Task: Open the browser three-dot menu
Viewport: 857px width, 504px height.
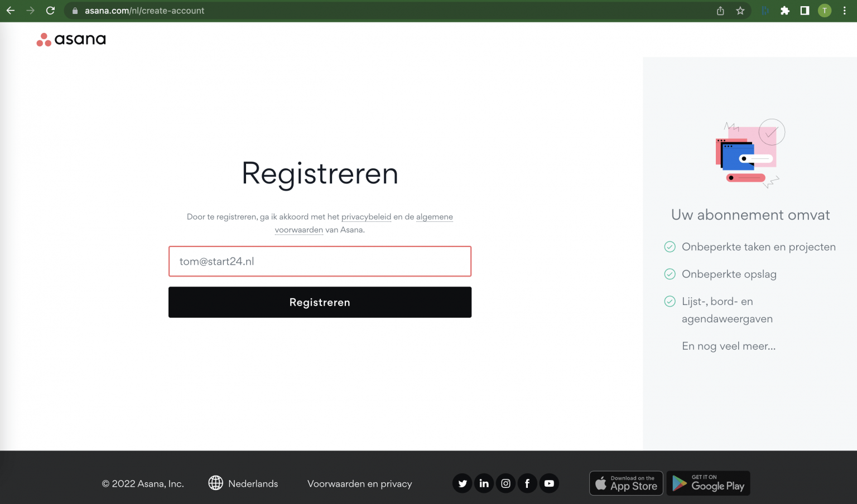Action: coord(844,10)
